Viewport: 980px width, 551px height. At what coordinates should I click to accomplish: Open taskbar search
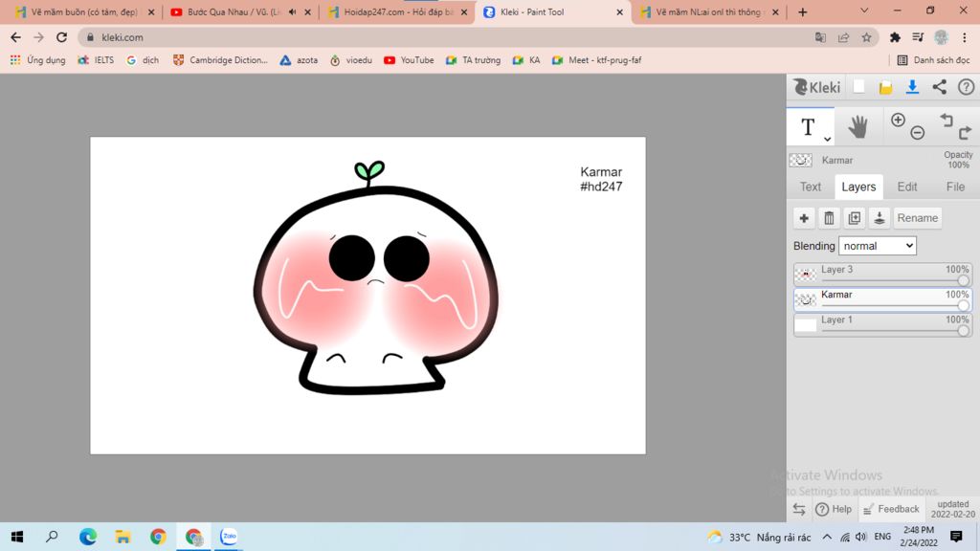click(x=52, y=537)
